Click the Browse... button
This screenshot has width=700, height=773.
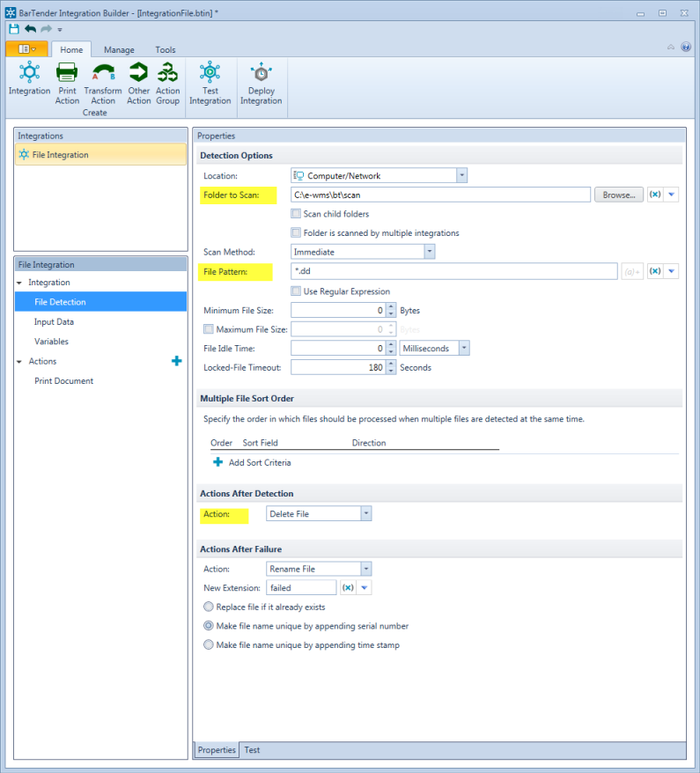[x=619, y=195]
